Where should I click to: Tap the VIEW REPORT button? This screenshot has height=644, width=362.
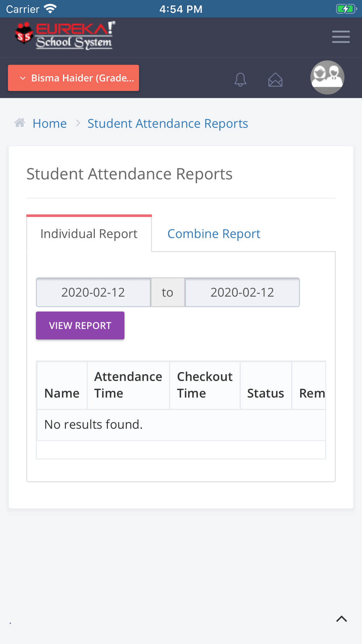80,325
